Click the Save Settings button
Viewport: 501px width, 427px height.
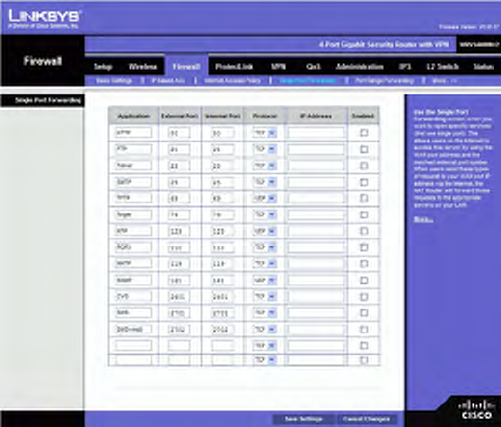303,419
